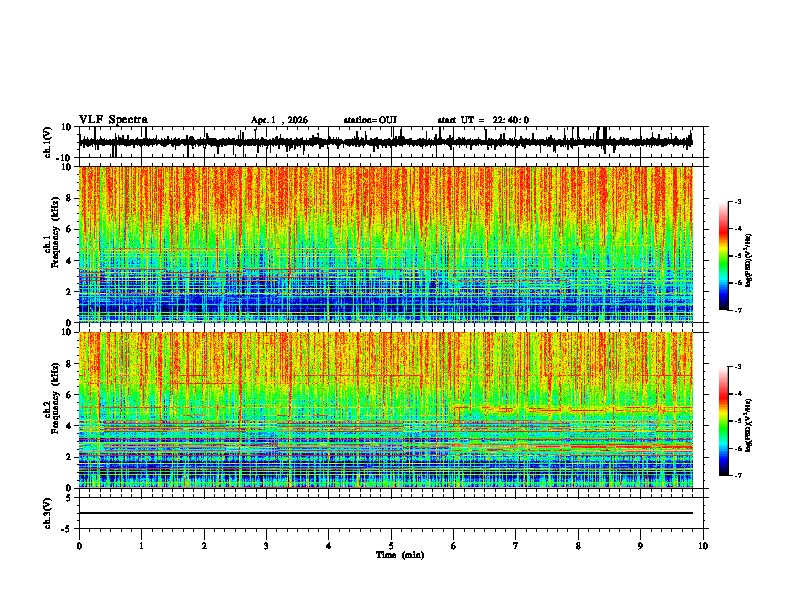Click the "station=OUI" header label
792x612 pixels.
370,120
